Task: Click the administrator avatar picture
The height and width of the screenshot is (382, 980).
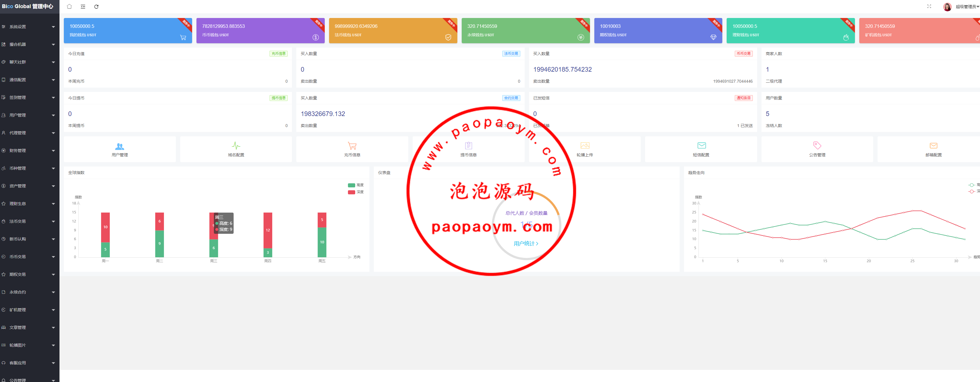Action: click(947, 7)
